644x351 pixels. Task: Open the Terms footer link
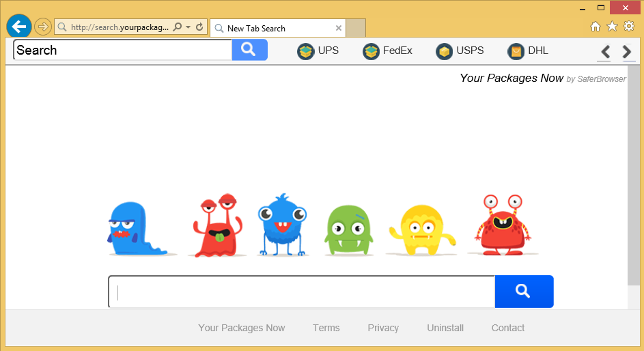tap(326, 328)
